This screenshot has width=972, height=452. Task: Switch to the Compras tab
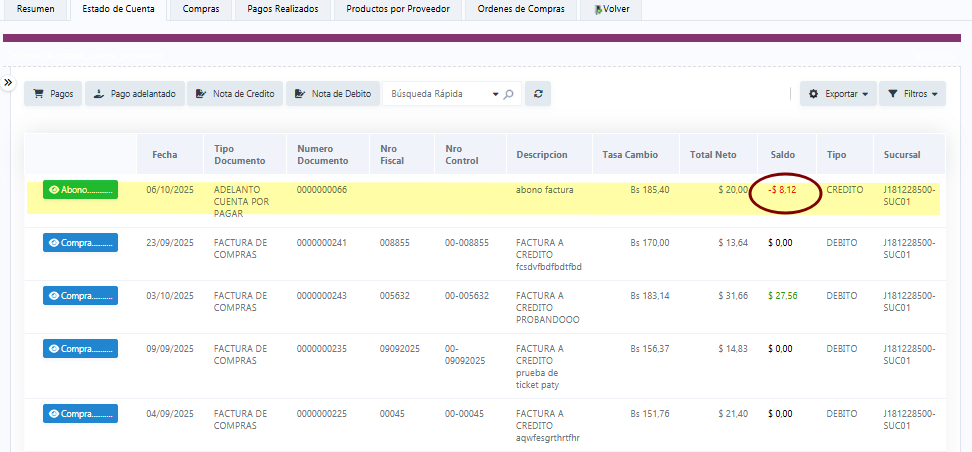point(201,9)
